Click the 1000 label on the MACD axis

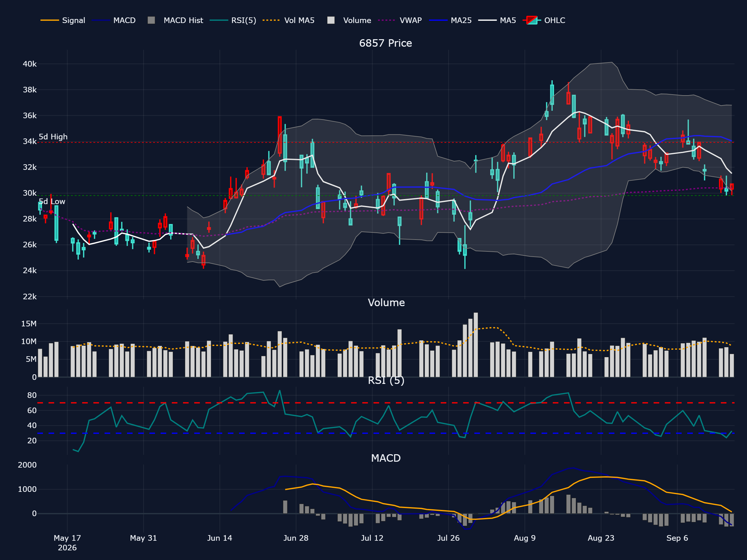[27, 489]
